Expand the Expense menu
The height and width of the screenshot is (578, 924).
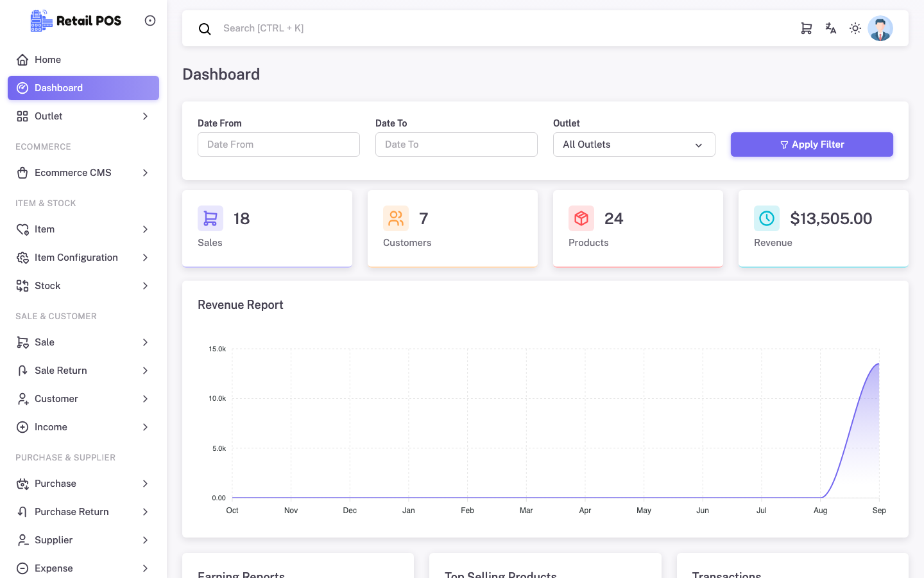tap(83, 568)
